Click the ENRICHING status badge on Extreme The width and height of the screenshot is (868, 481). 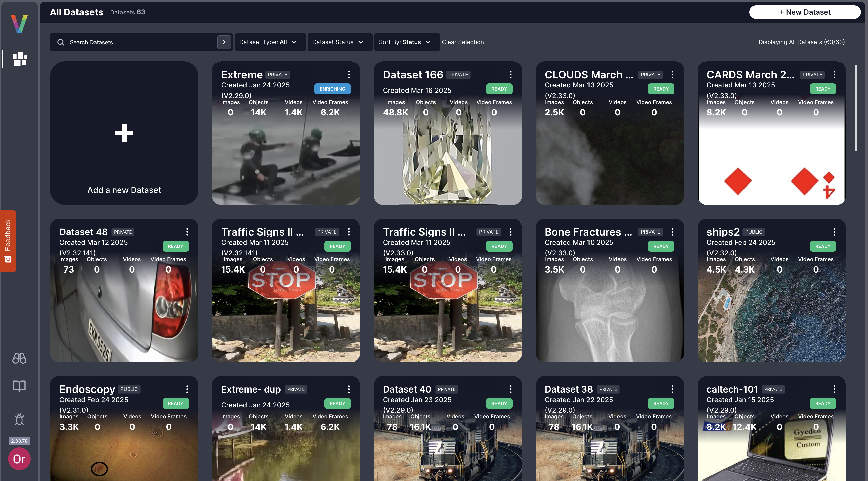tap(332, 89)
